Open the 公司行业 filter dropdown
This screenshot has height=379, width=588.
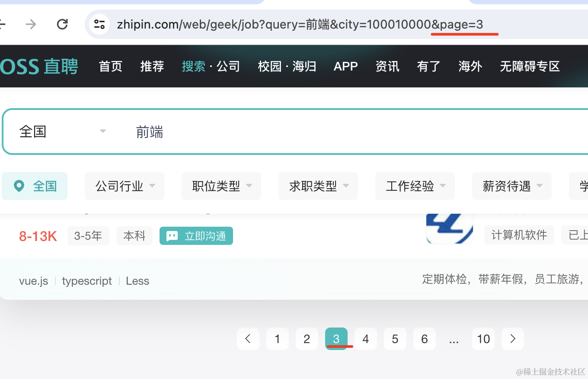pyautogui.click(x=125, y=186)
